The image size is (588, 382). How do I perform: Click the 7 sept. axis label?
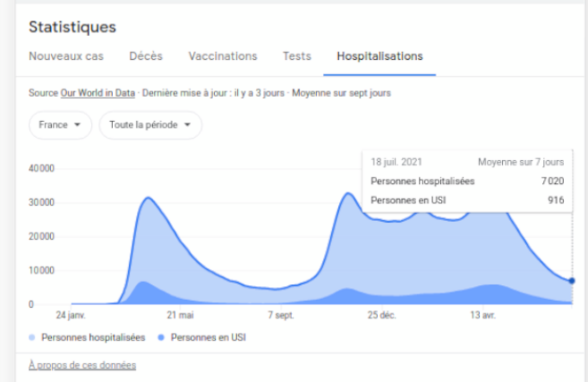[x=281, y=315]
